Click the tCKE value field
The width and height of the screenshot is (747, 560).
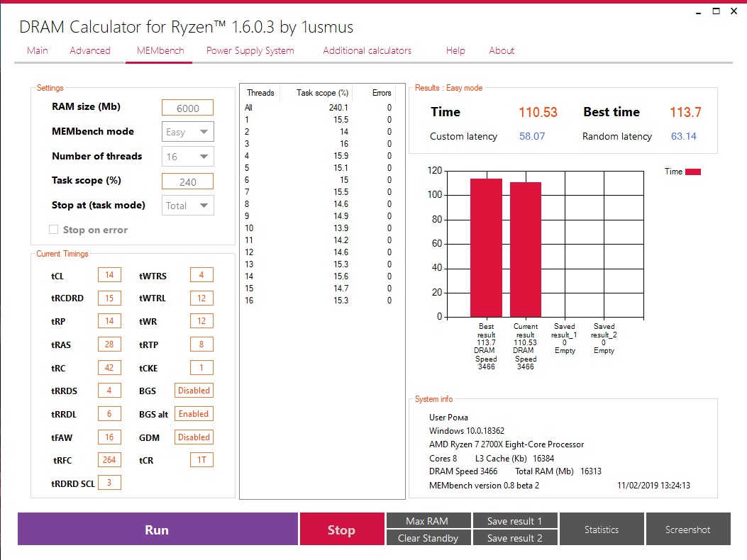coord(201,367)
